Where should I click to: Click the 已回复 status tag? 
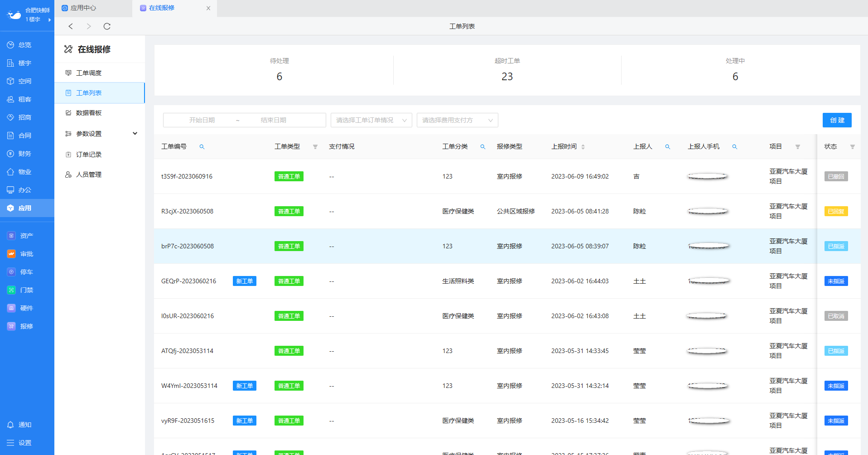click(x=836, y=211)
